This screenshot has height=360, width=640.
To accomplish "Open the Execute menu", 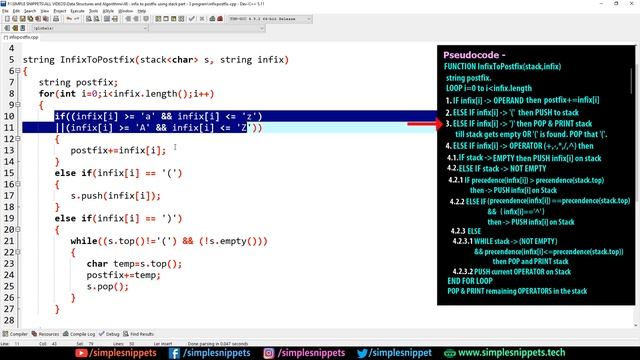I will click(78, 11).
